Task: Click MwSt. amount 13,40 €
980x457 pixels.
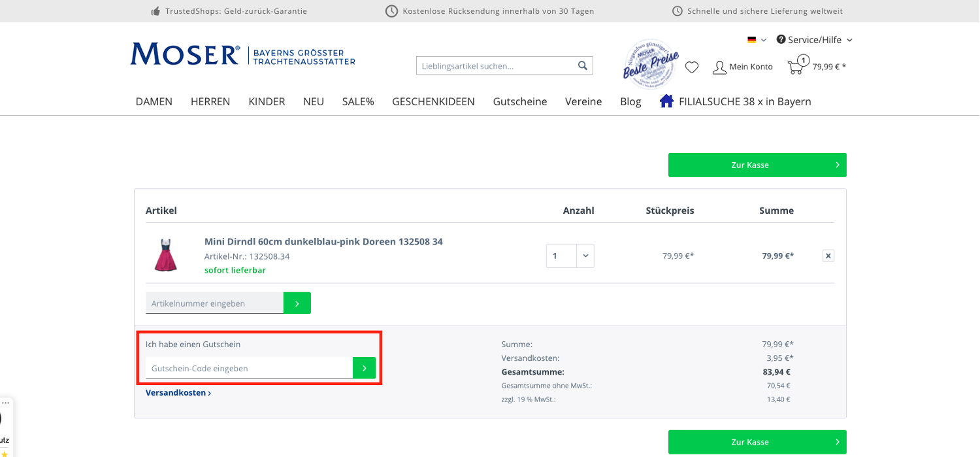Action: 778,399
